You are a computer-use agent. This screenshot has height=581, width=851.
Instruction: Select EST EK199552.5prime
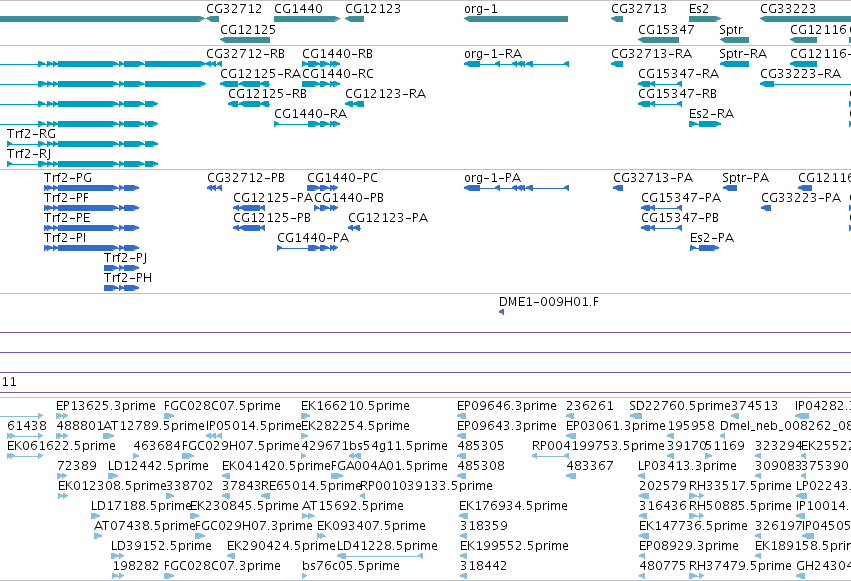pyautogui.click(x=515, y=546)
